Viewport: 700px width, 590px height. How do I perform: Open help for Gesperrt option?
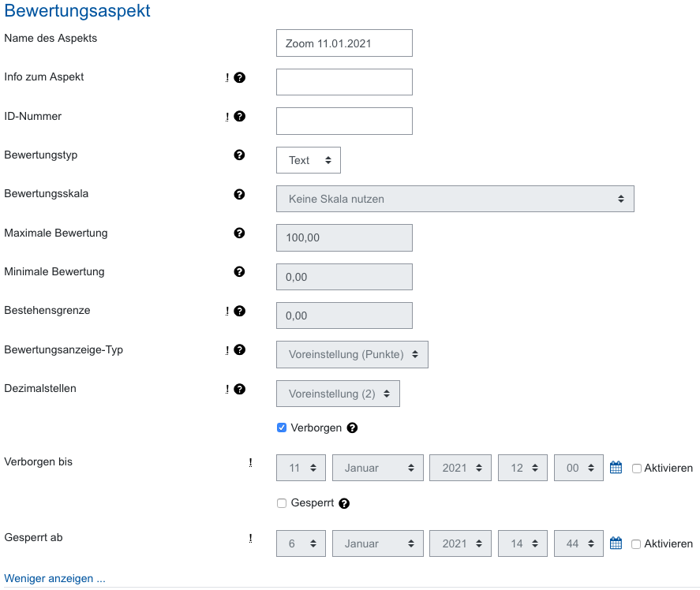[344, 503]
